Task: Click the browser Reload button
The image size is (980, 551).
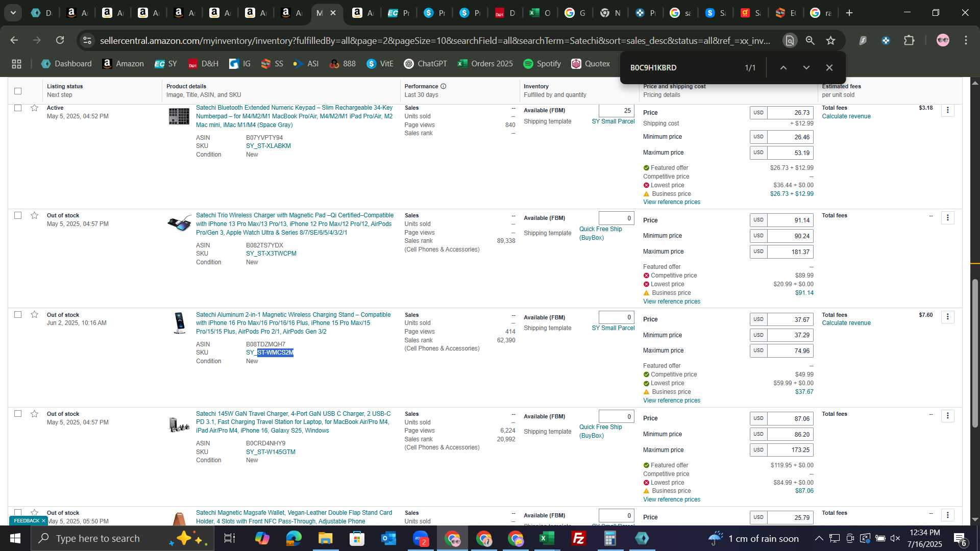Action: tap(60, 40)
